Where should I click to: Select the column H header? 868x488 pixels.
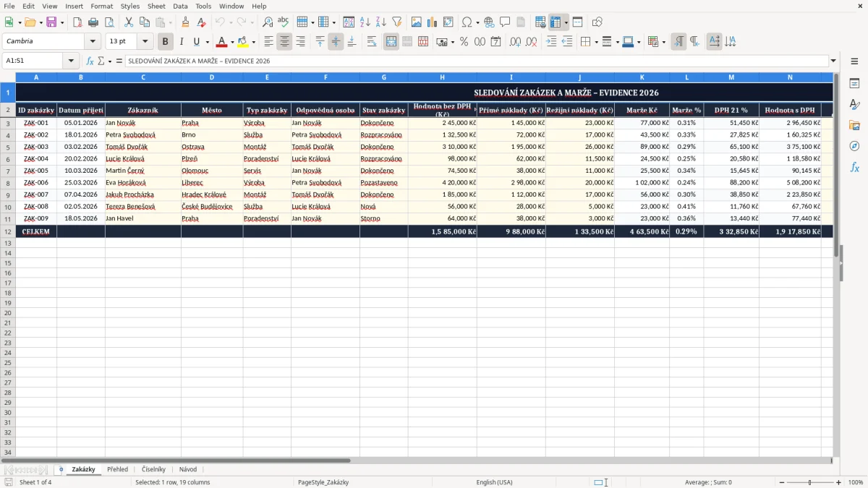[442, 77]
